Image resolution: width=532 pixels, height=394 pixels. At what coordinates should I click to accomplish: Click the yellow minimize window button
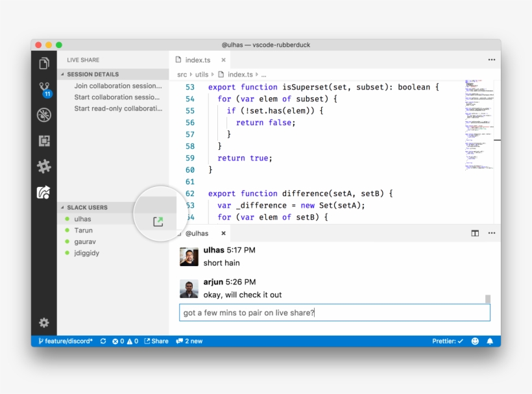click(x=49, y=45)
